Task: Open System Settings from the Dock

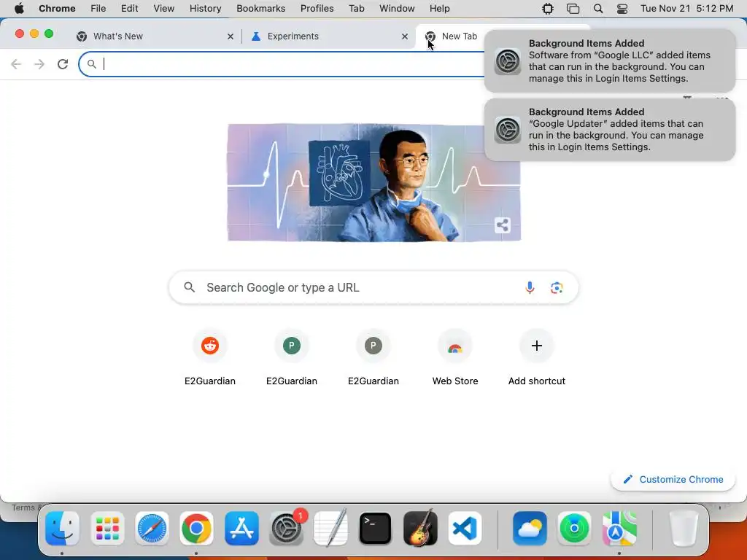Action: [286, 528]
